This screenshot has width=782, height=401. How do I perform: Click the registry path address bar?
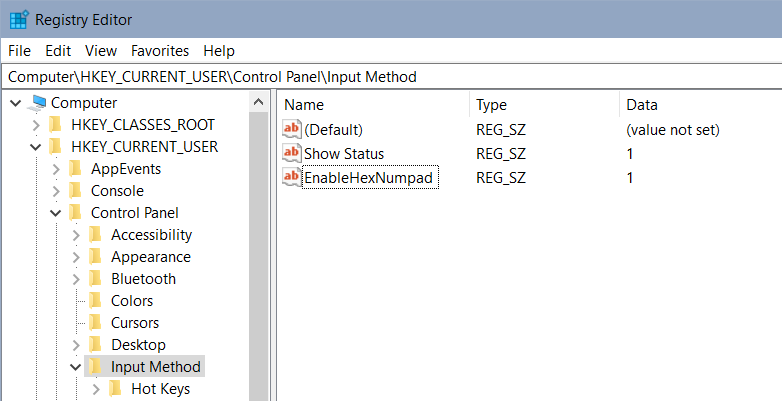coord(391,77)
